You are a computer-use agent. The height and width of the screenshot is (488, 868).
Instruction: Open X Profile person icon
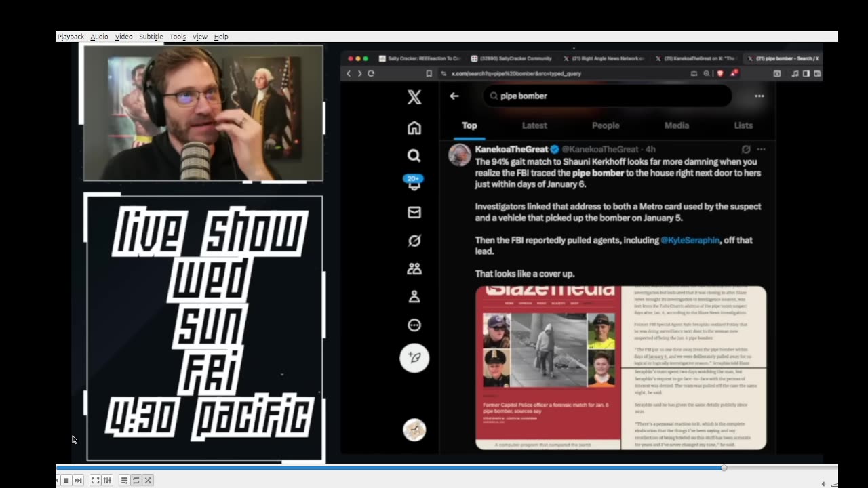coord(414,297)
